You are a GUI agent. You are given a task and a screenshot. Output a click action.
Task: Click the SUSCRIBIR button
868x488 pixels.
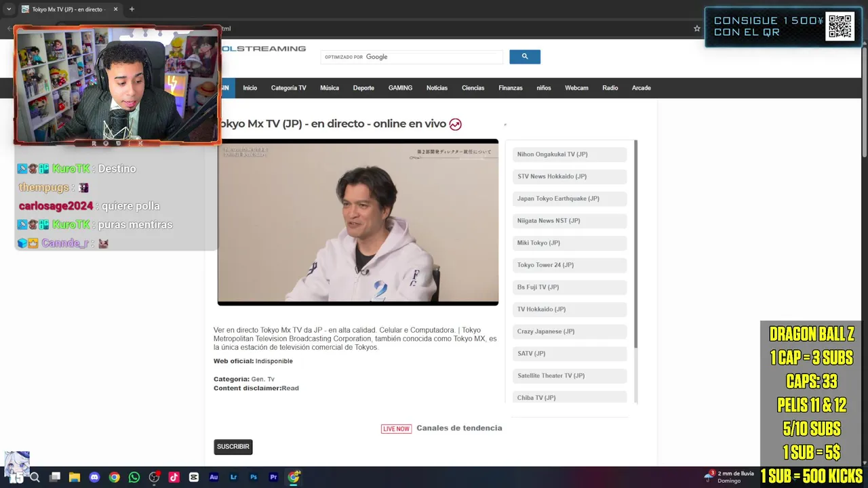pos(233,447)
